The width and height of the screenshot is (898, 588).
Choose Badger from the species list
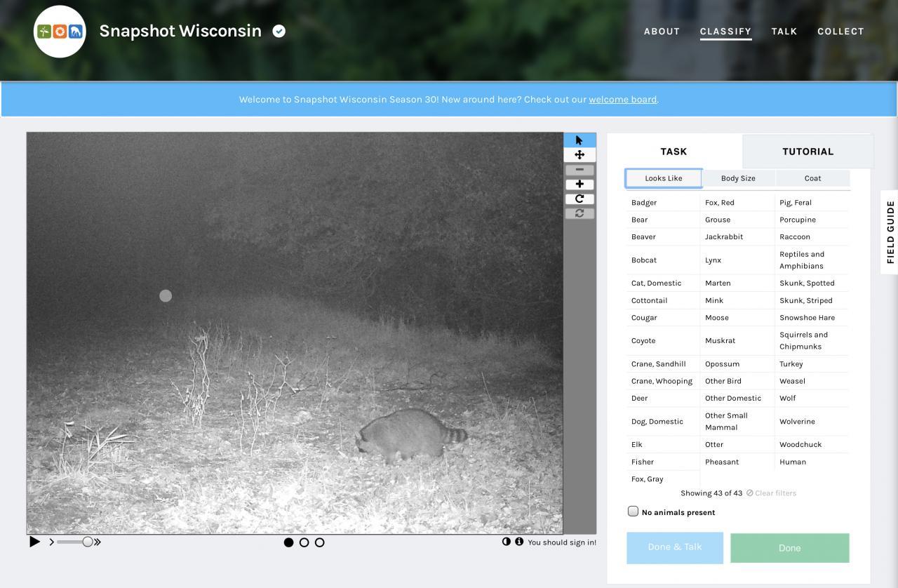(663, 203)
